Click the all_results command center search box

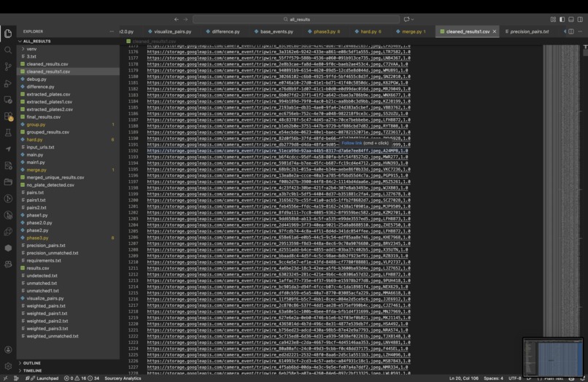click(x=296, y=20)
